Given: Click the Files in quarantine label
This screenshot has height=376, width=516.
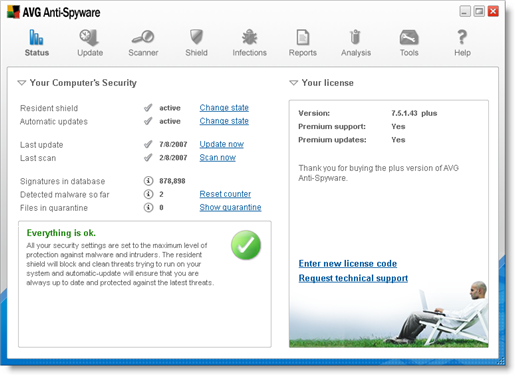Looking at the screenshot, I should pos(54,208).
